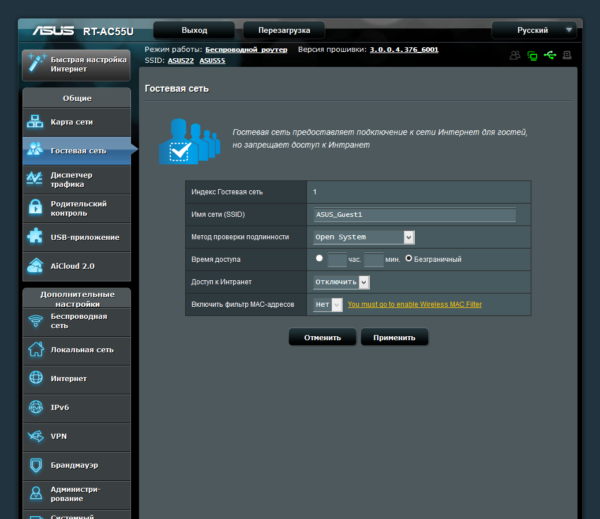Open Карта сети menu item

click(x=77, y=122)
